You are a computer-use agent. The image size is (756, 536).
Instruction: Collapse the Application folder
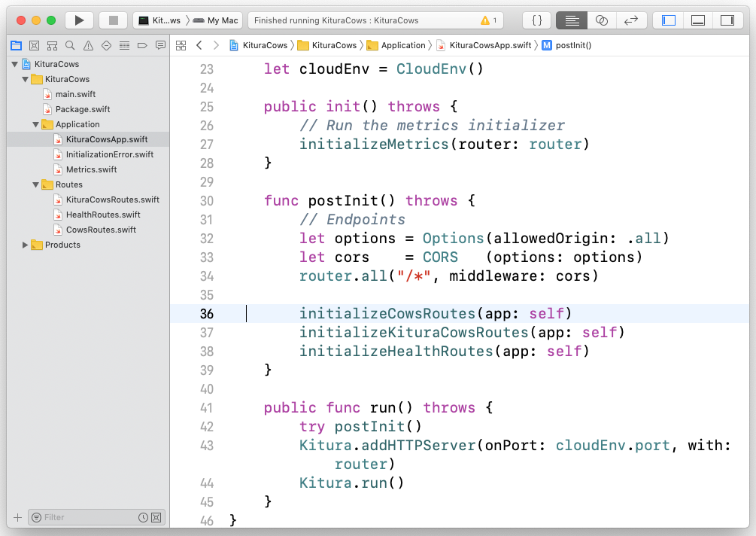point(35,124)
